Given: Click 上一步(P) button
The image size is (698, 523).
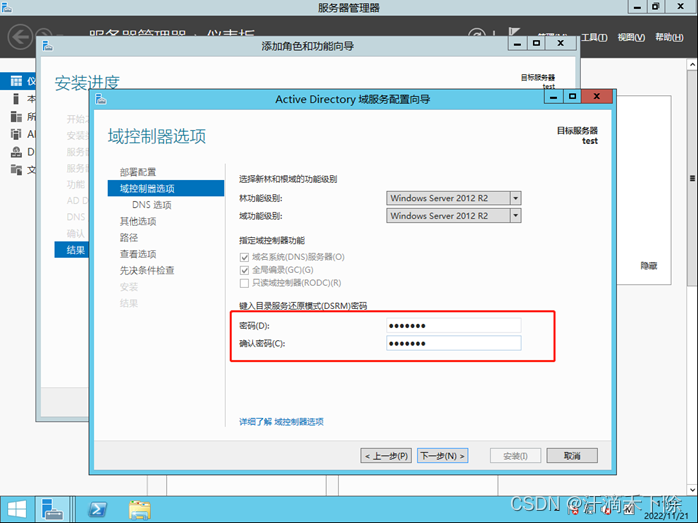Looking at the screenshot, I should tap(386, 456).
